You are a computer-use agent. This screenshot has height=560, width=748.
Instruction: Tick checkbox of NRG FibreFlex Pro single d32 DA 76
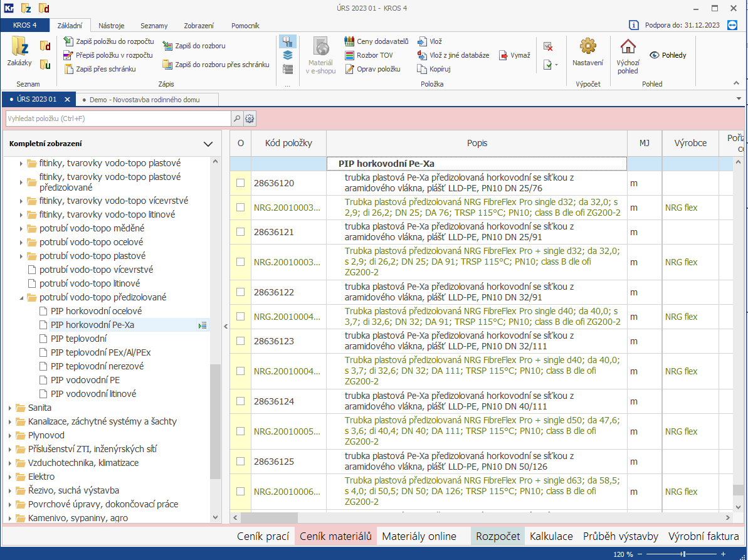pyautogui.click(x=240, y=208)
